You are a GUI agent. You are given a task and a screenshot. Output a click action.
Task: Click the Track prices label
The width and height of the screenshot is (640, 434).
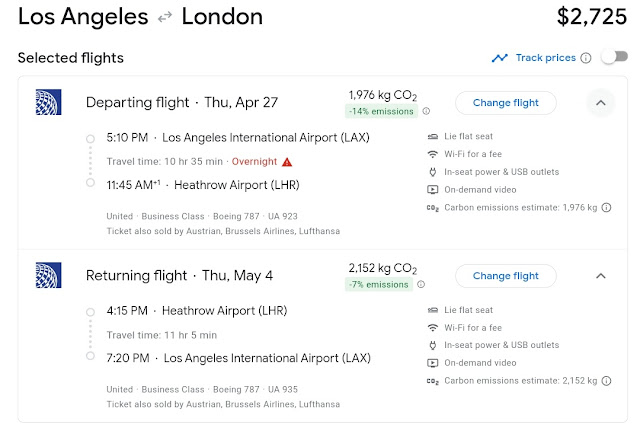(545, 58)
